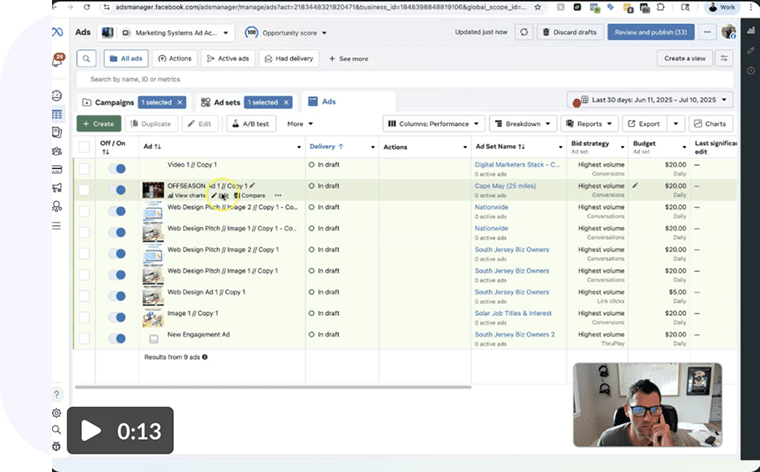Open the view settings sliders icon
This screenshot has height=472, width=760.
(x=725, y=59)
